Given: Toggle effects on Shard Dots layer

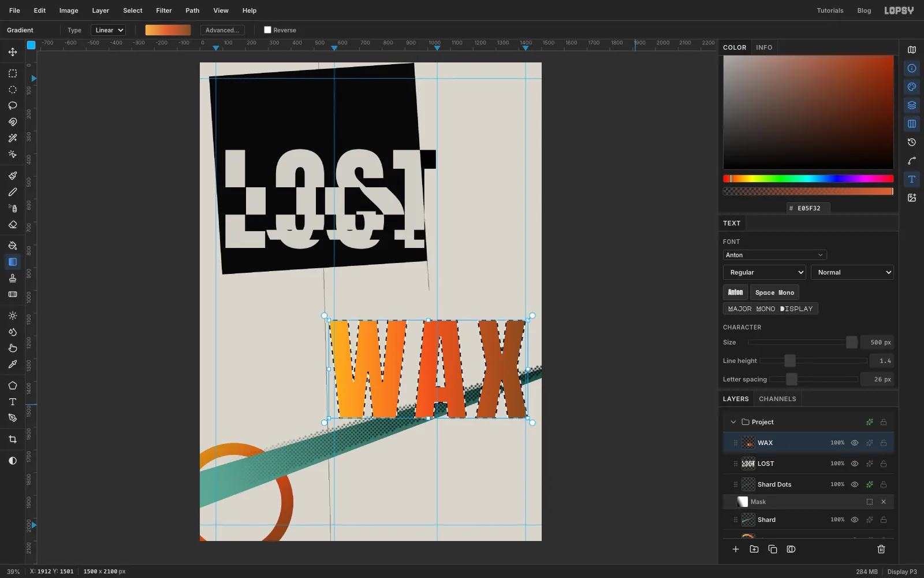Looking at the screenshot, I should tap(870, 484).
